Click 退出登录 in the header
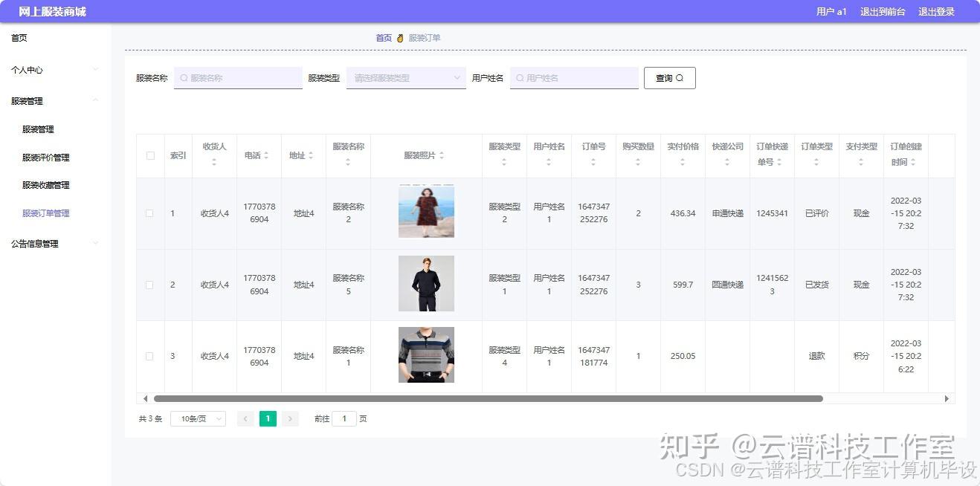 point(936,12)
